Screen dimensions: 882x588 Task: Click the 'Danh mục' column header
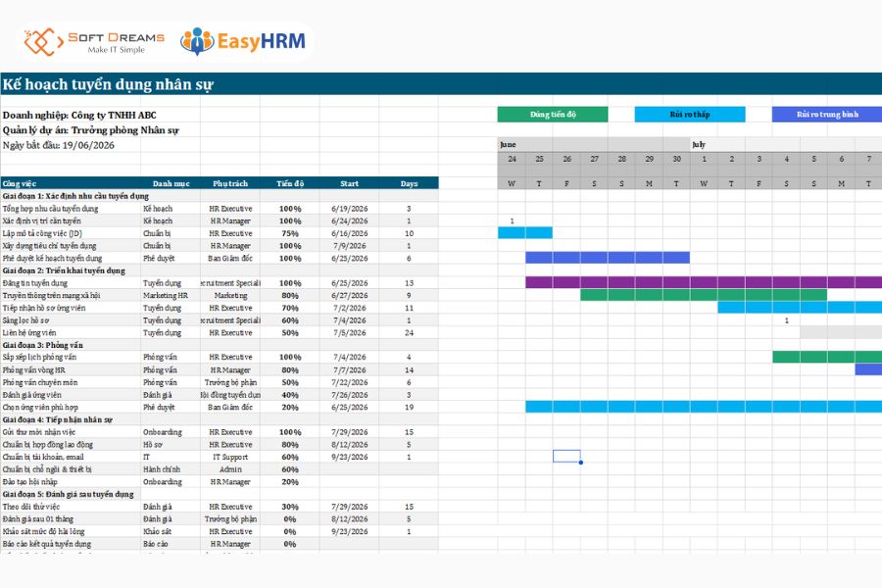tap(171, 183)
